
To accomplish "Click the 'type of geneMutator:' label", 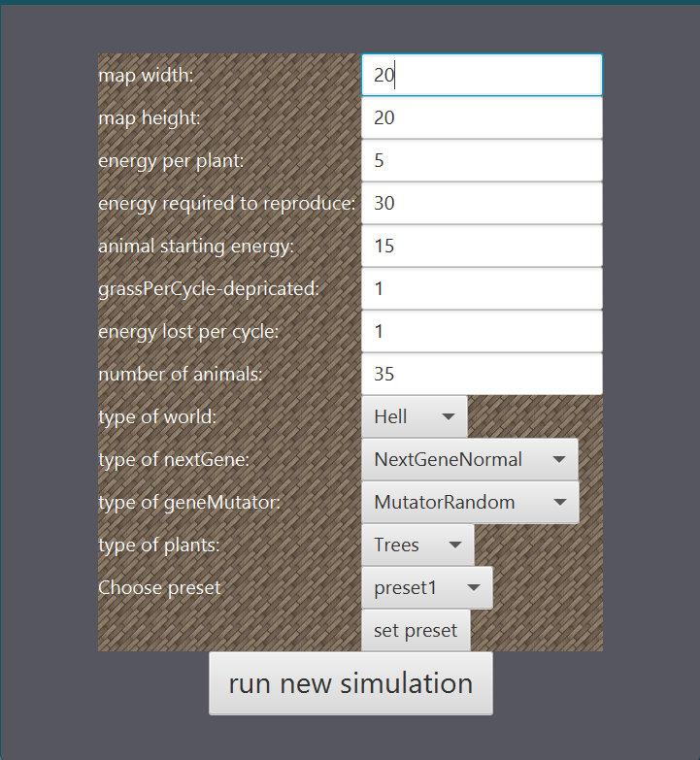I will pyautogui.click(x=189, y=502).
